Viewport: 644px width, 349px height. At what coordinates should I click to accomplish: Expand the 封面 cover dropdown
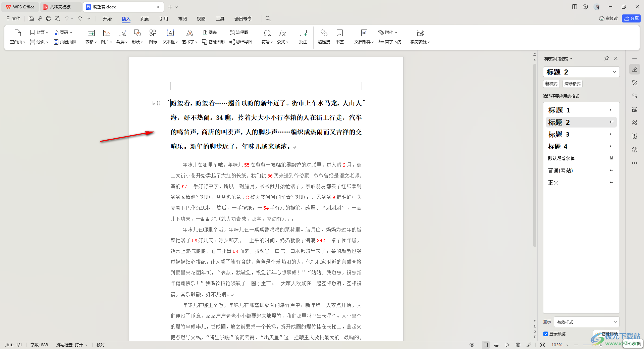(39, 33)
